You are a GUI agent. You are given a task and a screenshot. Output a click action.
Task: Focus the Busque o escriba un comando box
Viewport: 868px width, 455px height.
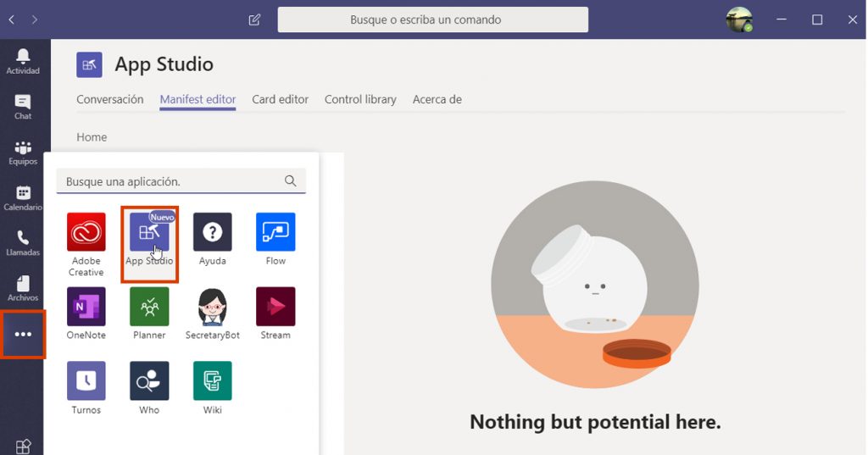pos(433,20)
